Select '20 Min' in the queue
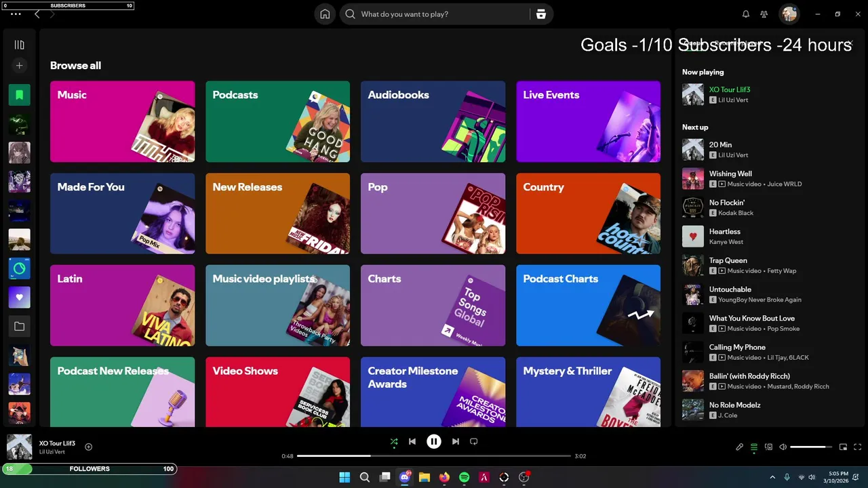 click(x=770, y=150)
